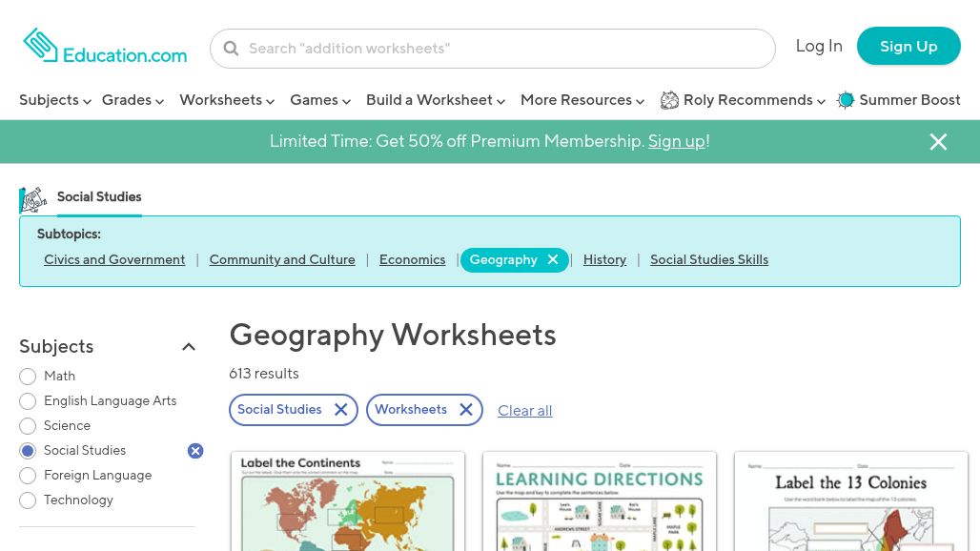Viewport: 980px width, 551px height.
Task: Remove the Geography subtopic filter
Action: pyautogui.click(x=553, y=259)
